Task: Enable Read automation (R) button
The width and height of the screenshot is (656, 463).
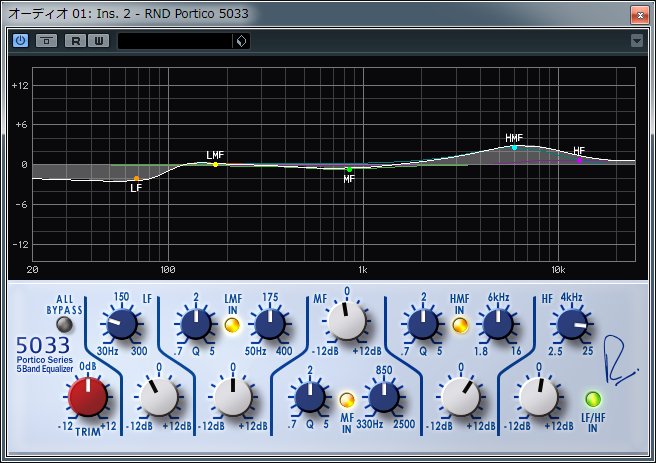Action: [x=75, y=41]
